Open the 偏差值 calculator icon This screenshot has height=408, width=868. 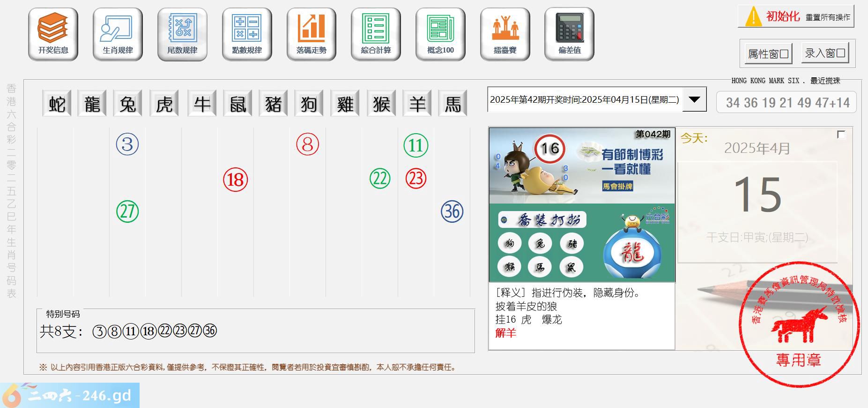(x=569, y=34)
